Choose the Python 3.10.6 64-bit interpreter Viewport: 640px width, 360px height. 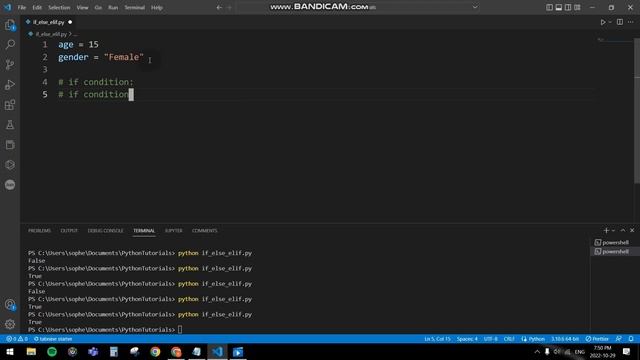coord(565,339)
